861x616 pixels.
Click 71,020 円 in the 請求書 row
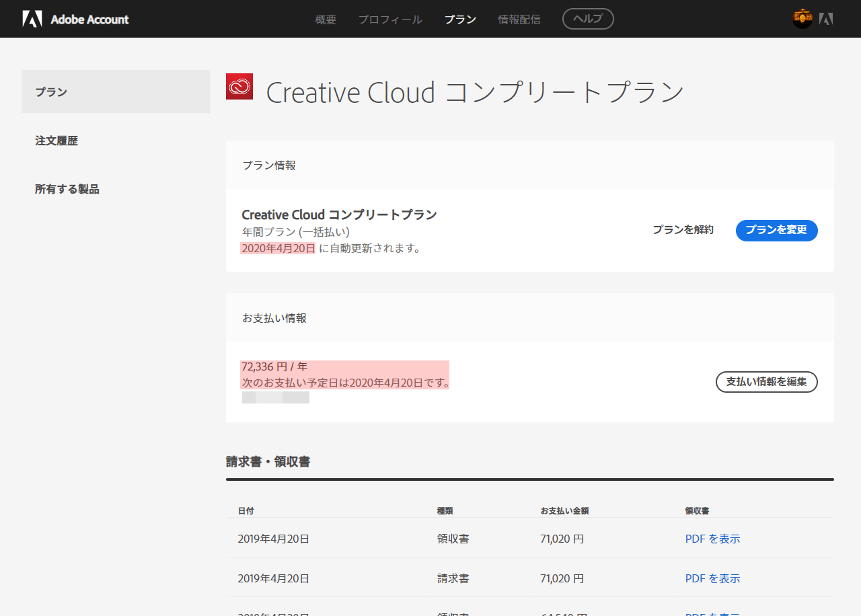562,578
